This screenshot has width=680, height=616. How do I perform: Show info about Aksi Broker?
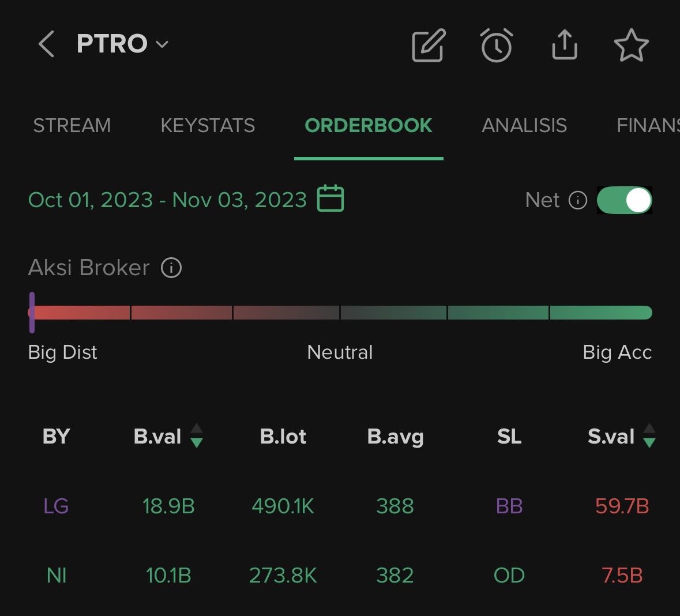coord(171,268)
